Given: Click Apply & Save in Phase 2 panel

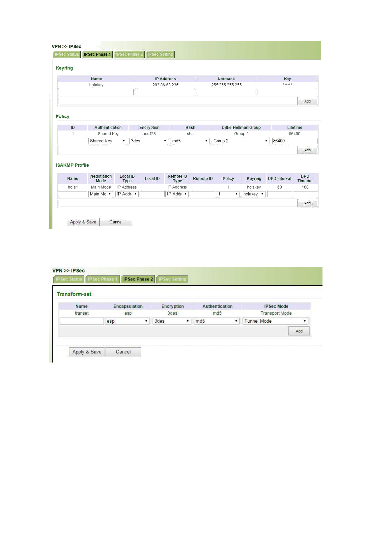Looking at the screenshot, I should [87, 352].
